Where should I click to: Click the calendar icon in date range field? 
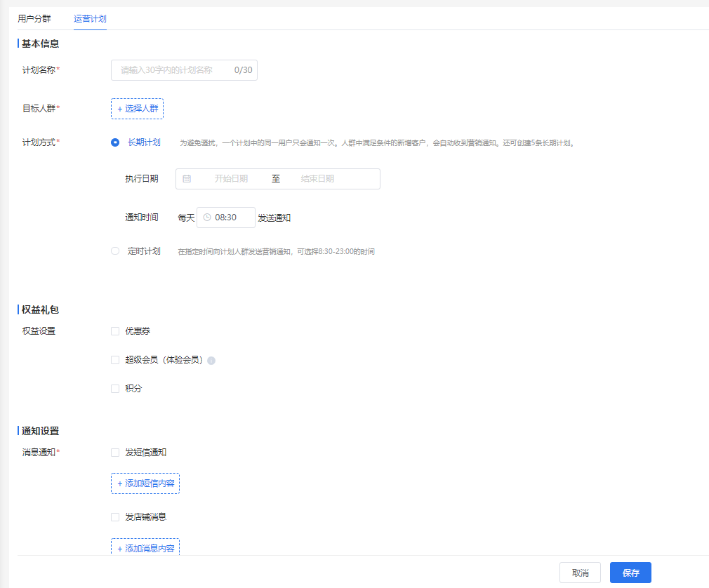click(x=187, y=178)
